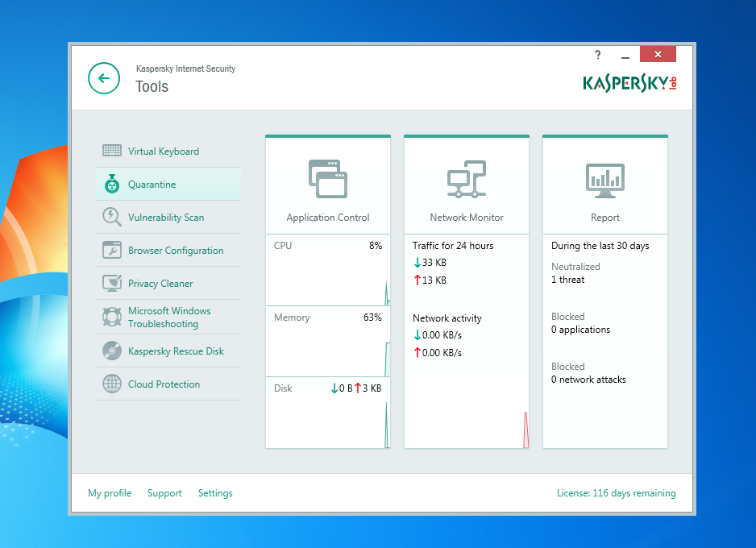Open Application Control via its windows icon
Viewport: 756px width, 548px height.
[328, 179]
